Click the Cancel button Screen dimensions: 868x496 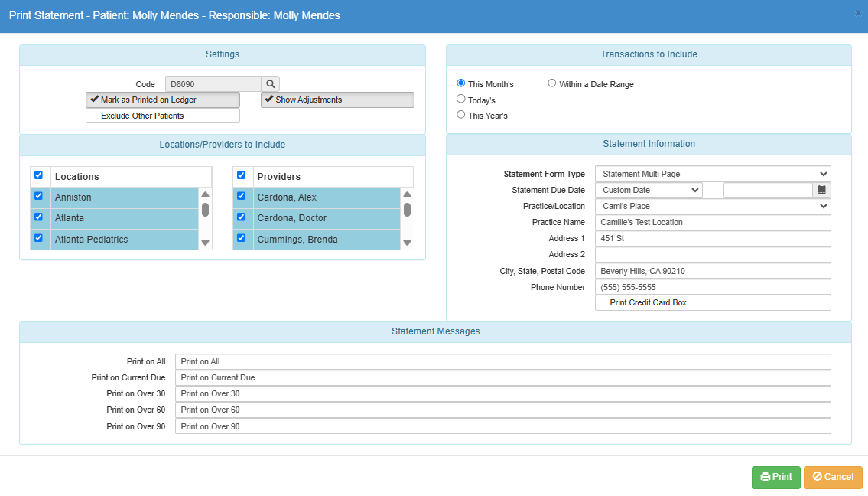pyautogui.click(x=833, y=477)
